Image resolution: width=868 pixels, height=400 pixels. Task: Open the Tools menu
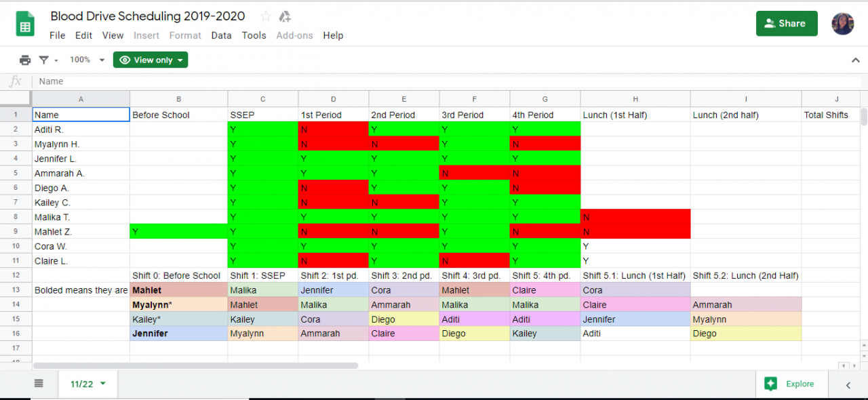(254, 35)
